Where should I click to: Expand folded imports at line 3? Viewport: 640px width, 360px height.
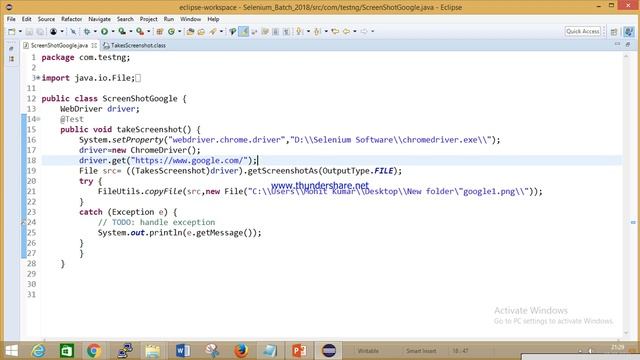pos(38,78)
